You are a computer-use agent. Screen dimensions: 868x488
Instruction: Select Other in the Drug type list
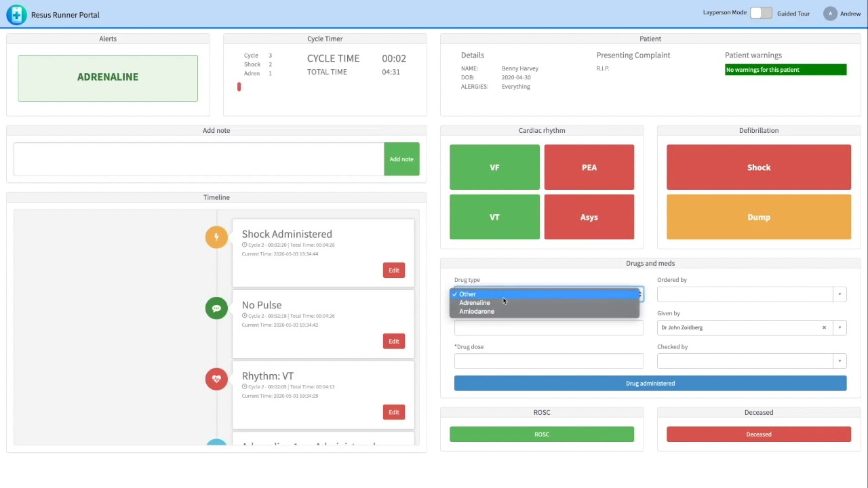(x=545, y=294)
